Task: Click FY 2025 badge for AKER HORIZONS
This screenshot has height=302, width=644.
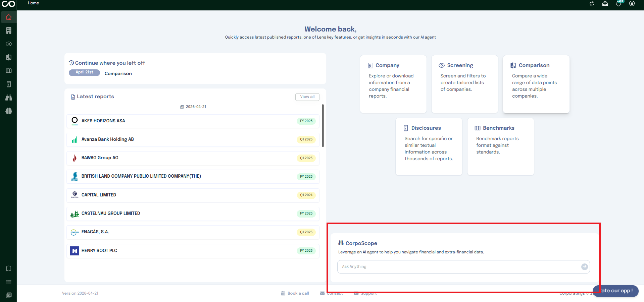Action: click(306, 121)
